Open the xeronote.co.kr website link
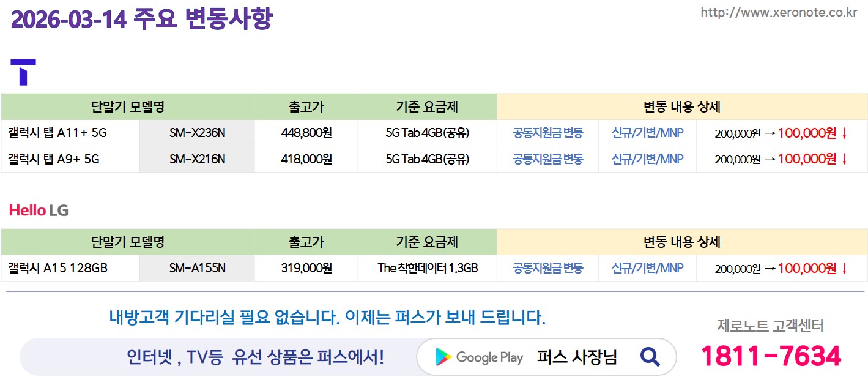This screenshot has width=868, height=377. coord(778,12)
